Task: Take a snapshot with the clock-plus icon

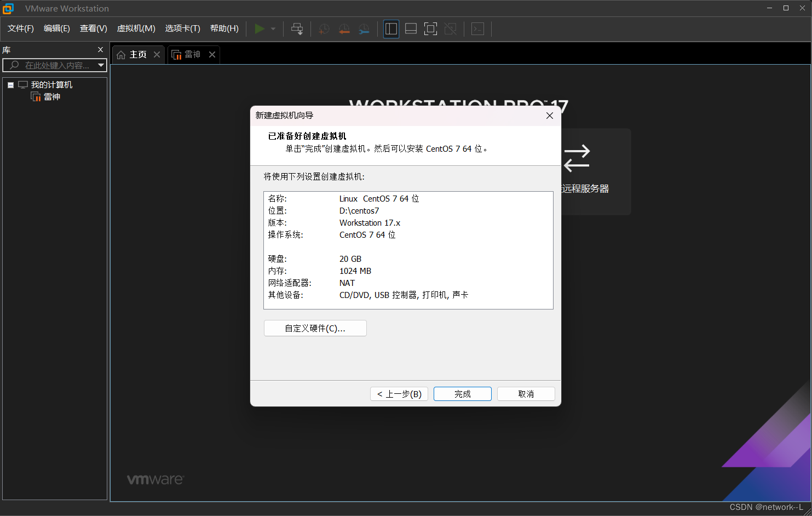Action: click(x=324, y=29)
